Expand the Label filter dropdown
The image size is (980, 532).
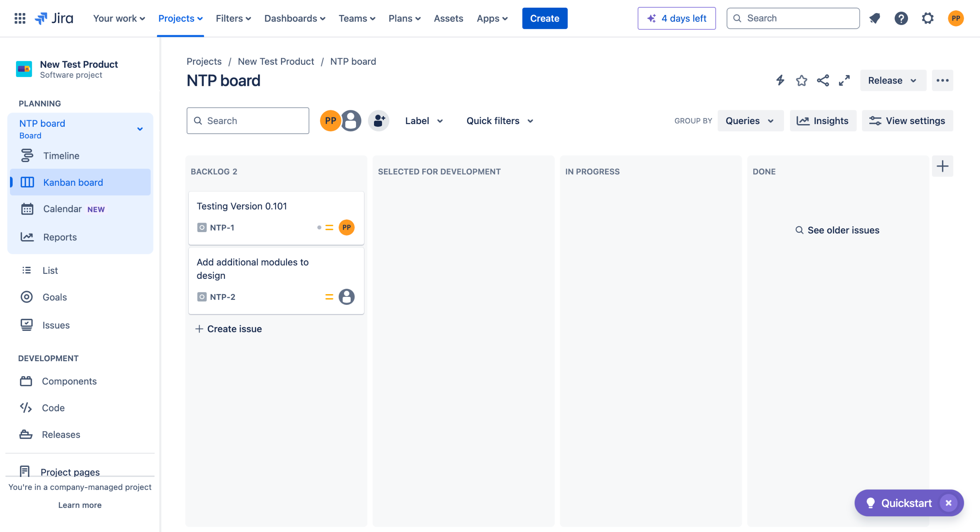pos(424,121)
